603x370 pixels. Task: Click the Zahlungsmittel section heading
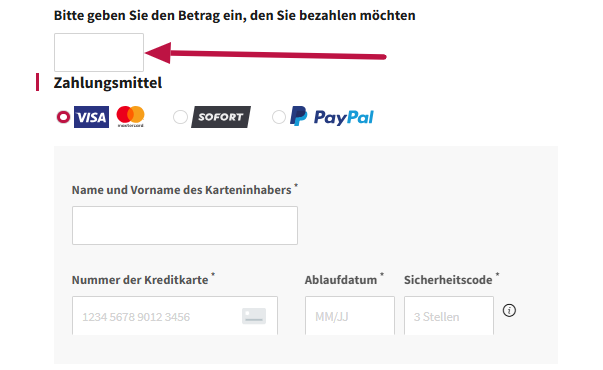108,83
